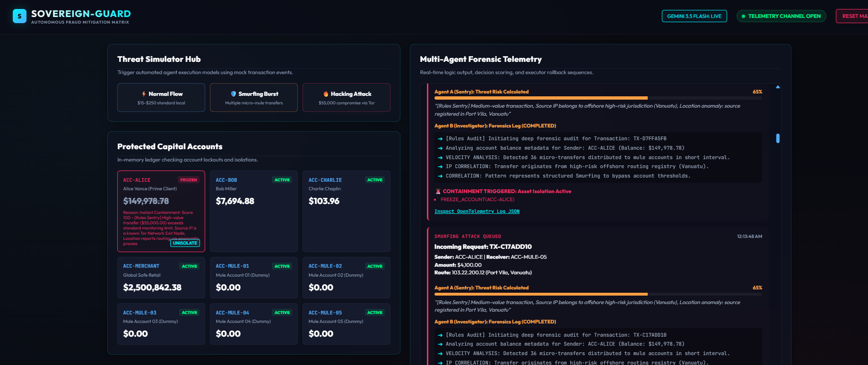
Task: Select the ACC-MULE-05 account card
Action: click(x=347, y=324)
